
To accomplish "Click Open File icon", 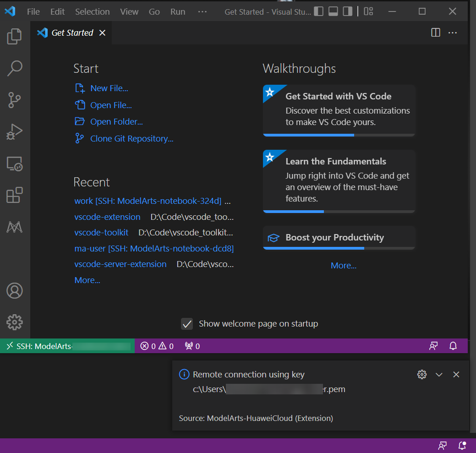I will coord(80,105).
